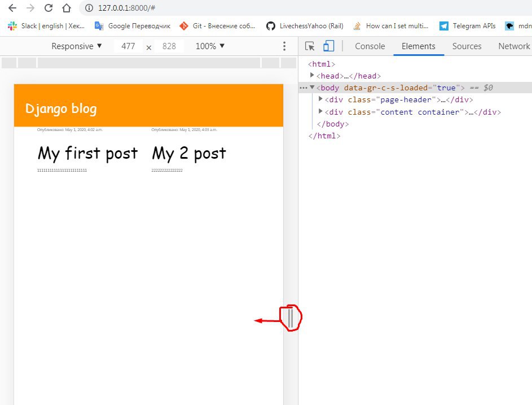Expand the content container div node
The height and width of the screenshot is (405, 532).
pyautogui.click(x=320, y=111)
